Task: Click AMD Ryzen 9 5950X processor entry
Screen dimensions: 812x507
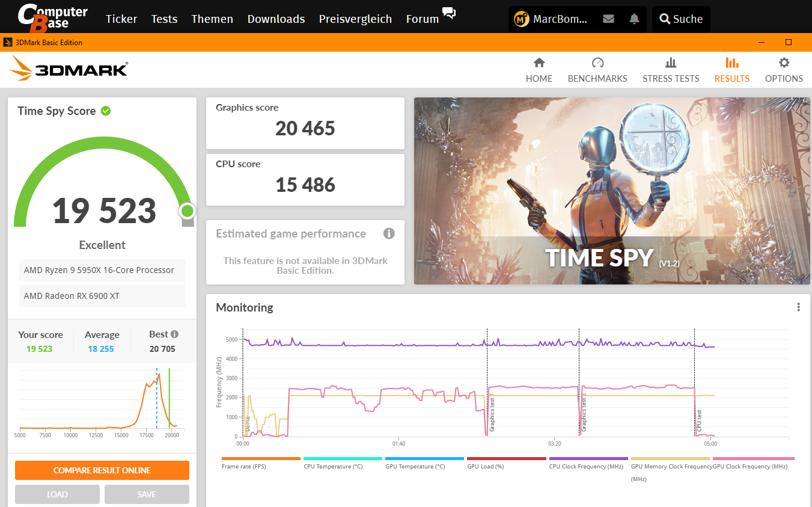Action: point(102,270)
